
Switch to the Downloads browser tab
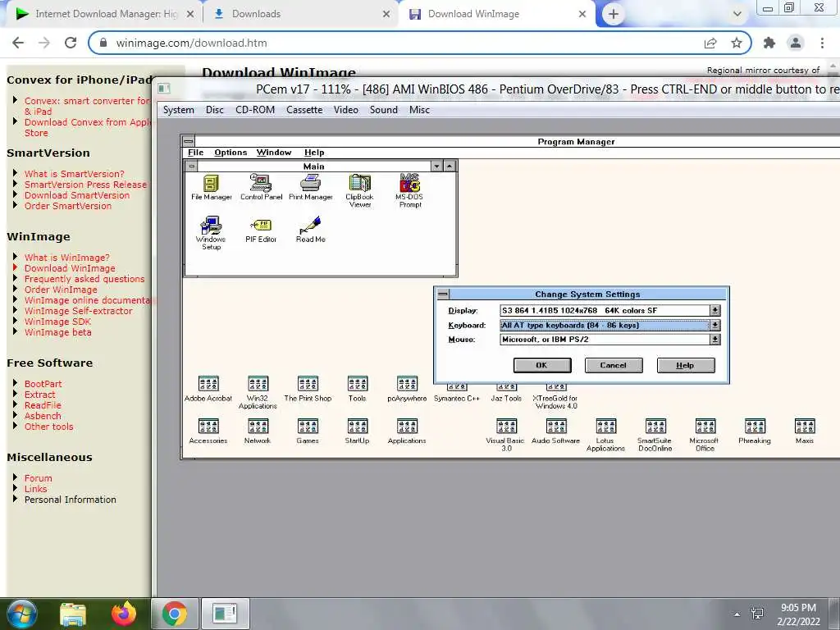coord(300,14)
